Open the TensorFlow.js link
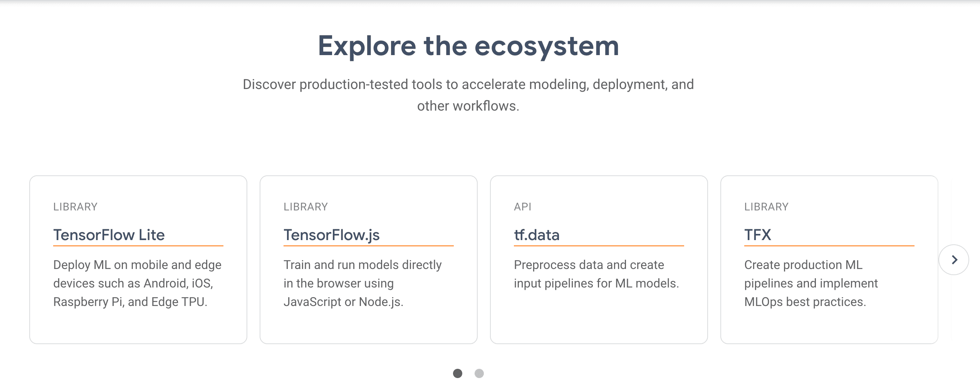 tap(332, 235)
